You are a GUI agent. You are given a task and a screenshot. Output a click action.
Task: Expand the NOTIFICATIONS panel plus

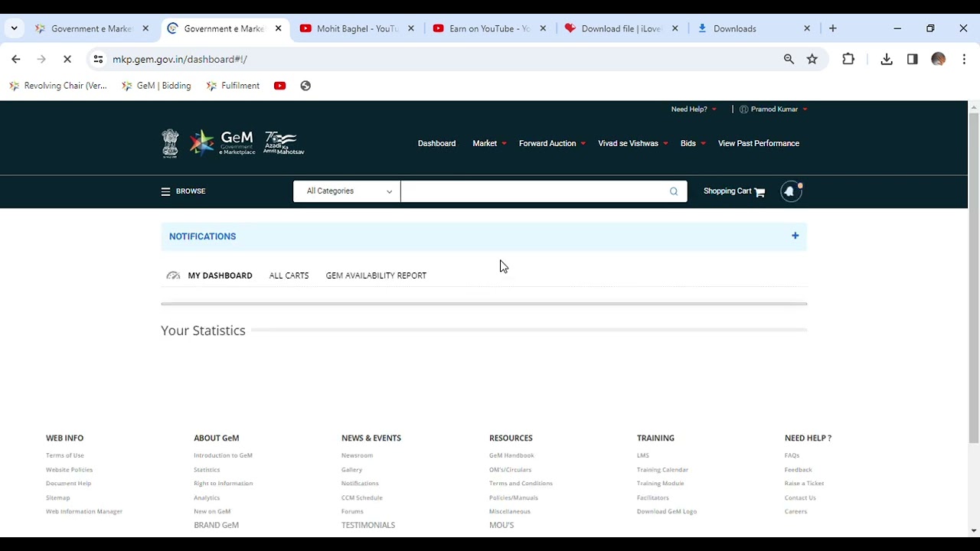point(795,236)
